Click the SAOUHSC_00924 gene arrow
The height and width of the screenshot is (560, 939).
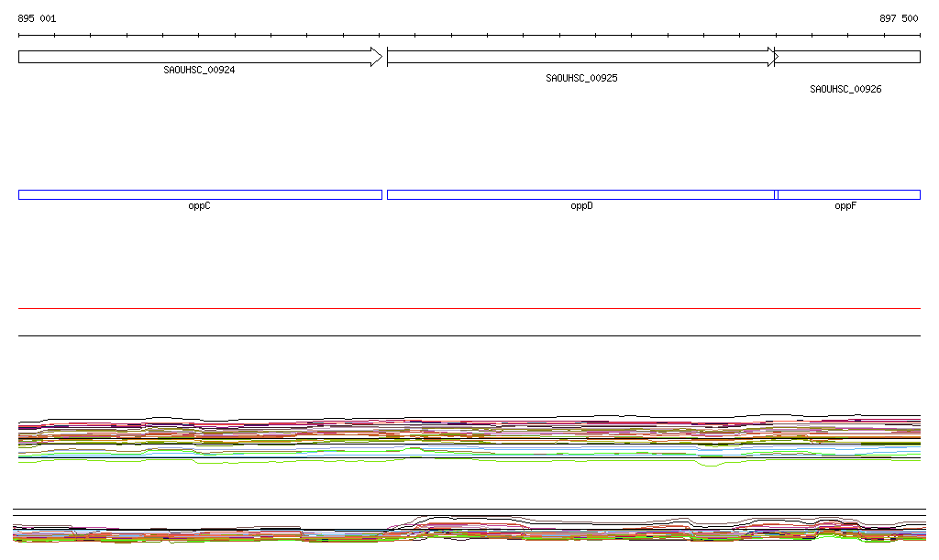point(193,57)
